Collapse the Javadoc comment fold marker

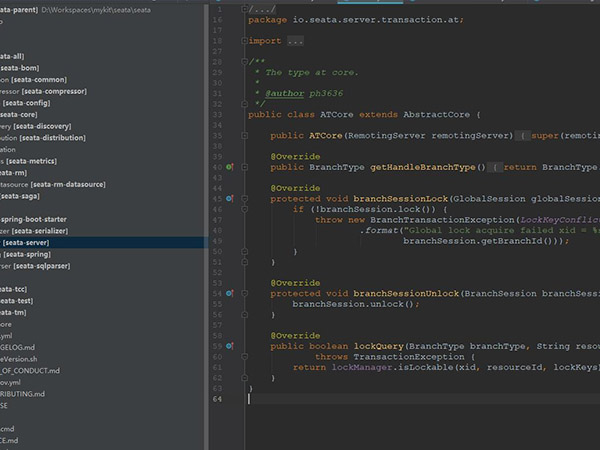pyautogui.click(x=243, y=62)
